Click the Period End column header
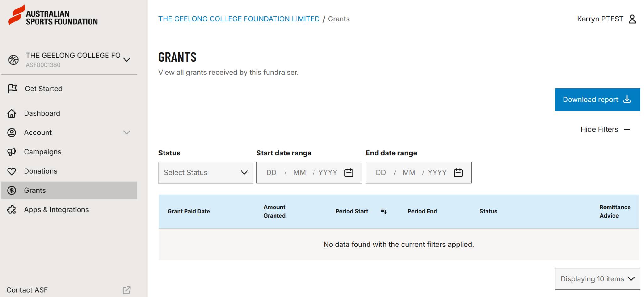Screen dimensions: 644x297 [422, 211]
